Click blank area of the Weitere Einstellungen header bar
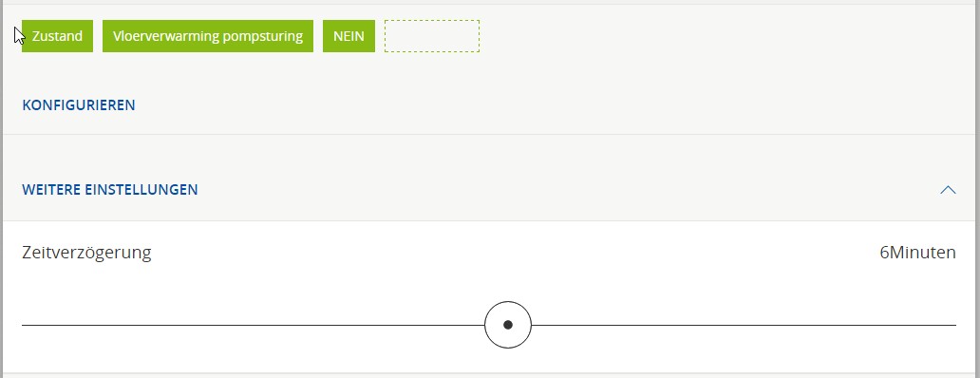The width and height of the screenshot is (980, 378). tap(562, 190)
